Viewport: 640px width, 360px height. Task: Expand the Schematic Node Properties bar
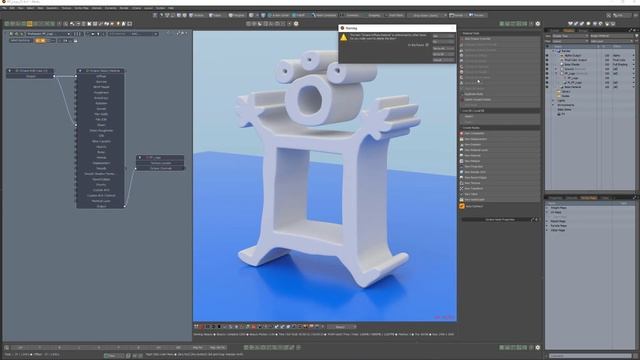click(500, 220)
